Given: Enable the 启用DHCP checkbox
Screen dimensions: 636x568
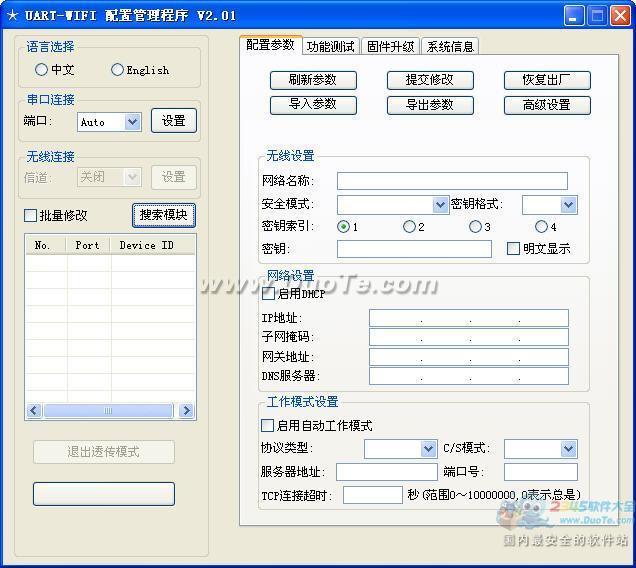Looking at the screenshot, I should 269,293.
